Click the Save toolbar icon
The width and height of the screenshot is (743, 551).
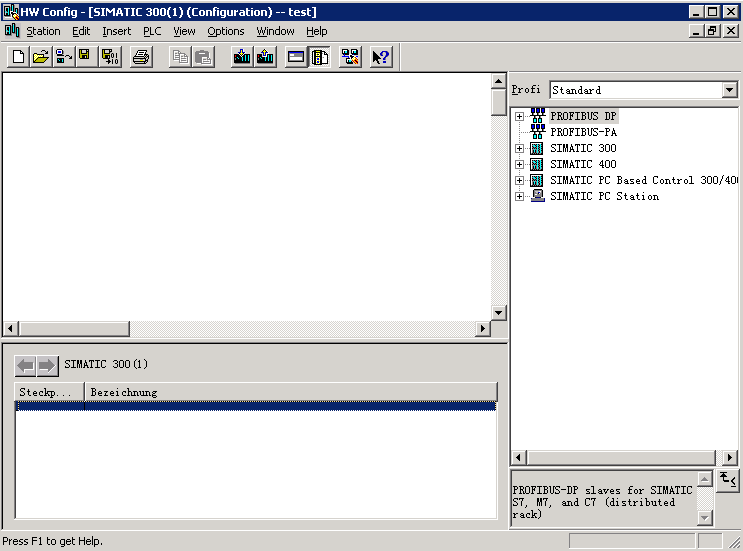86,57
